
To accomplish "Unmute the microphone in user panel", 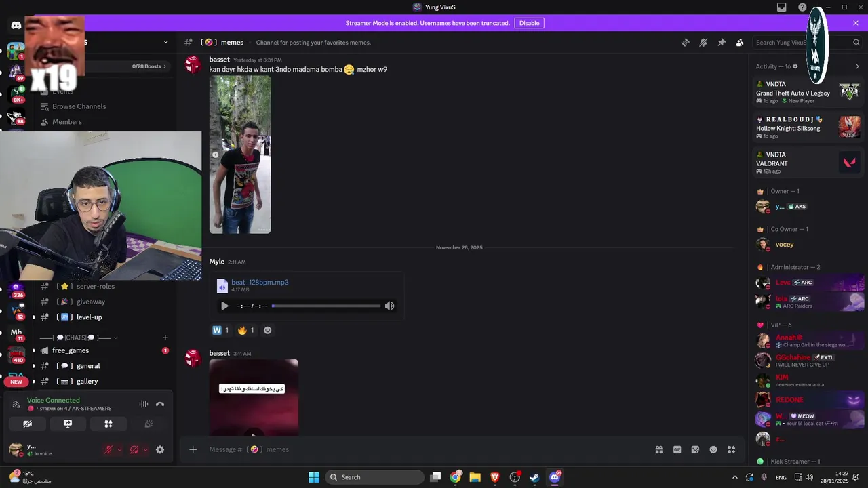I will 108,449.
